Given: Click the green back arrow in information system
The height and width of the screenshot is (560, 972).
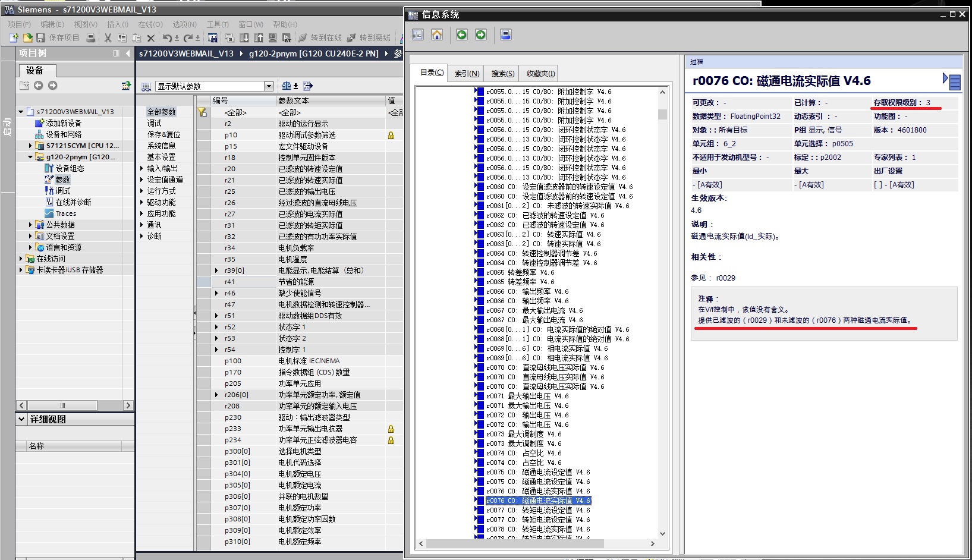Looking at the screenshot, I should (462, 35).
